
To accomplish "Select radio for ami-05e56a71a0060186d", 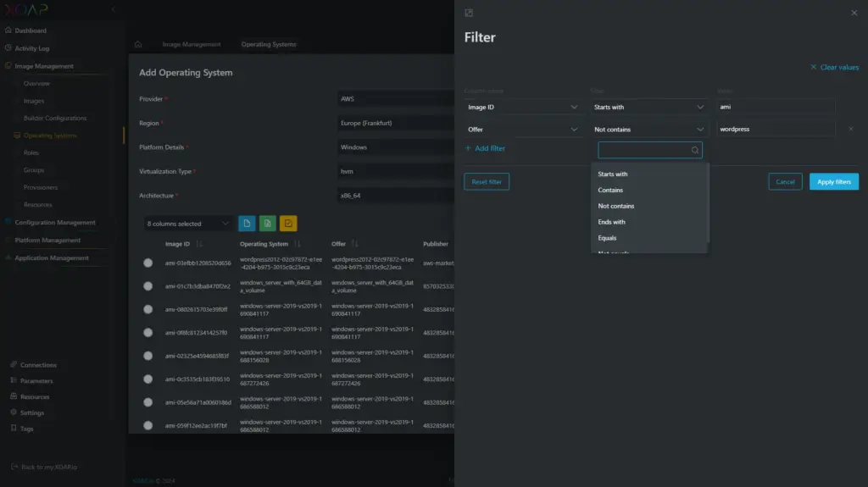I will pyautogui.click(x=147, y=402).
